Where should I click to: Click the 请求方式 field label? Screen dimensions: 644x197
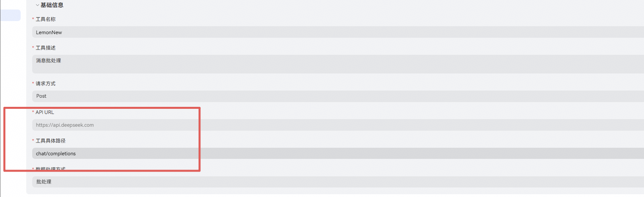tap(46, 83)
